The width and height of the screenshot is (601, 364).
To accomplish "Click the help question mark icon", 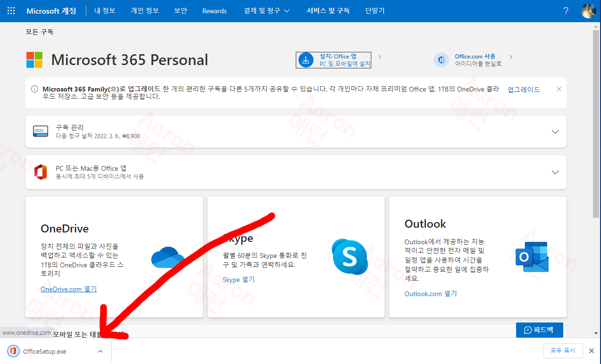I will tap(566, 11).
